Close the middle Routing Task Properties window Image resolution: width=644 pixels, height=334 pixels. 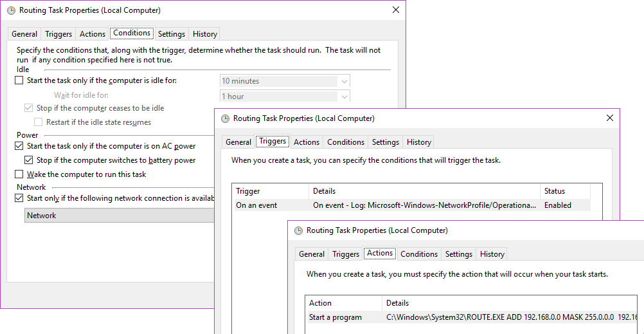coord(610,118)
